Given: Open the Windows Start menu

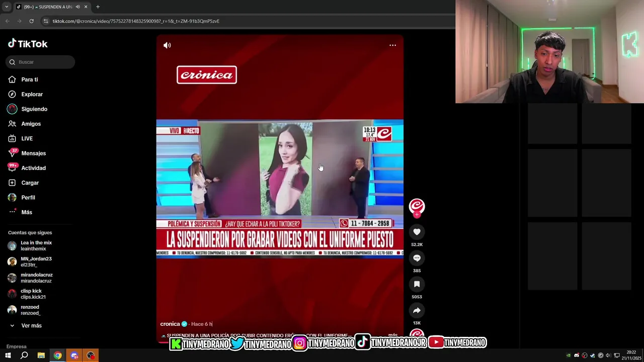Looking at the screenshot, I should tap(8, 355).
